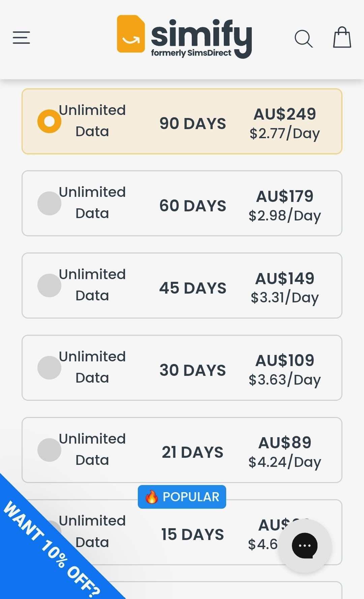The width and height of the screenshot is (364, 599).
Task: Click the formerly SimsDirect tagline
Action: pyautogui.click(x=191, y=53)
